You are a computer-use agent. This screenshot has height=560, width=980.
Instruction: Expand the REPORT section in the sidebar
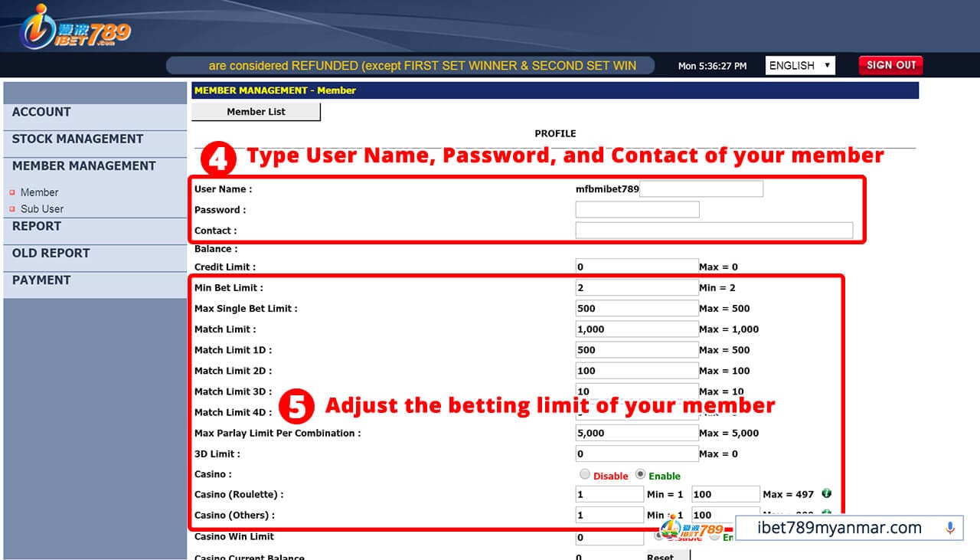click(35, 226)
